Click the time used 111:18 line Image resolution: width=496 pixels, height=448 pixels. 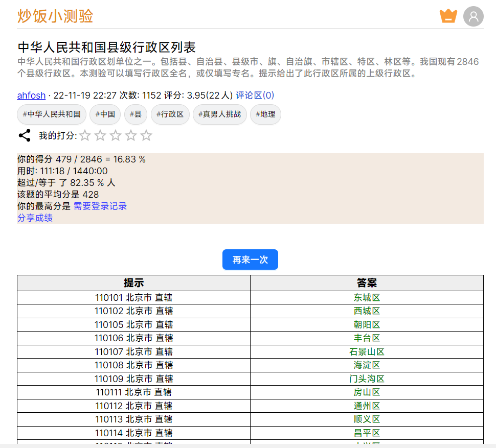tap(62, 171)
